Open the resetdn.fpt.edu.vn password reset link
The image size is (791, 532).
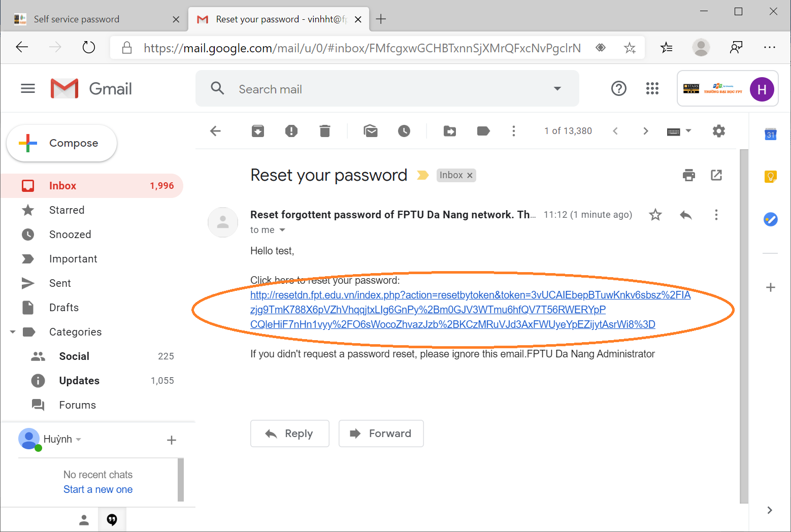(470, 295)
